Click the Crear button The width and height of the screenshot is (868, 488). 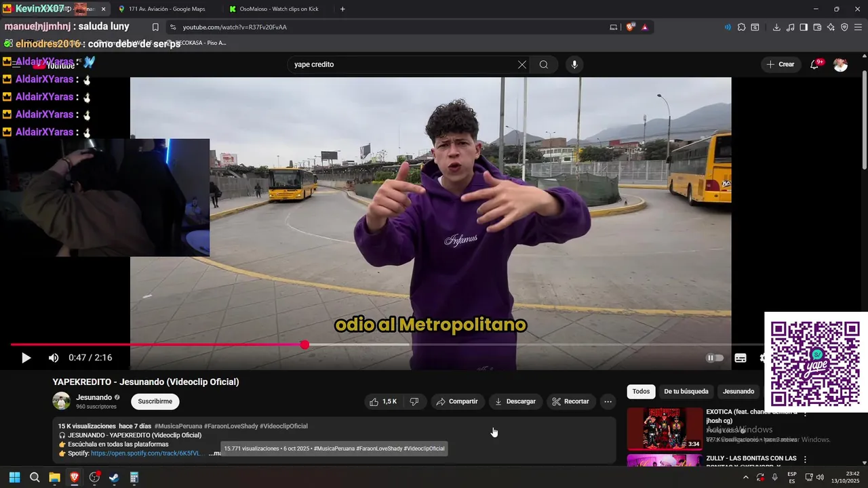pyautogui.click(x=780, y=64)
